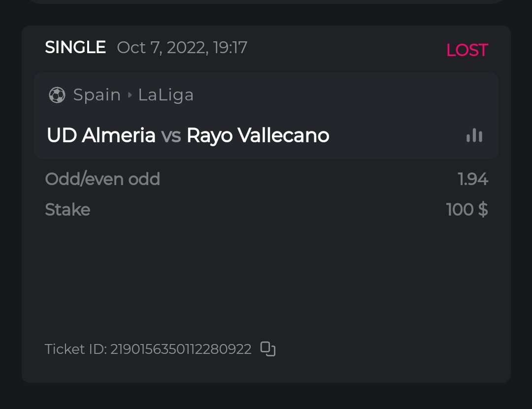The width and height of the screenshot is (532, 409).
Task: Click the bottom edge of previous bet card
Action: click(x=266, y=2)
